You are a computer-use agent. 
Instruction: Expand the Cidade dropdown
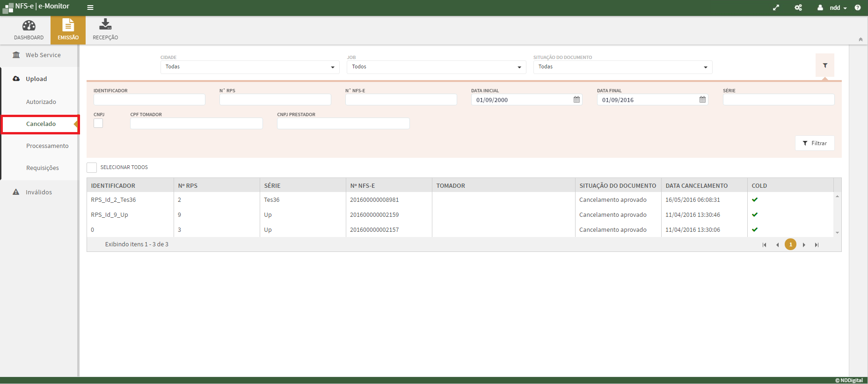click(250, 67)
